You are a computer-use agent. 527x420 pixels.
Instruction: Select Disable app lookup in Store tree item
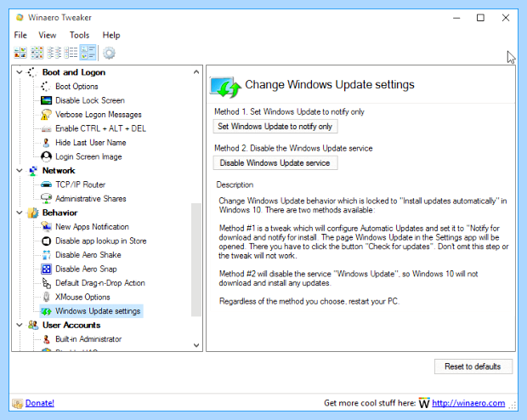coord(101,241)
